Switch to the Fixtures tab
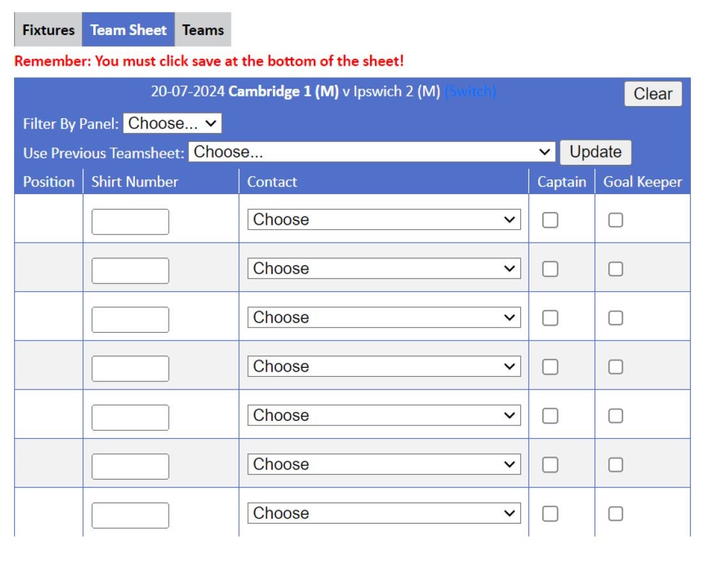The height and width of the screenshot is (571, 728). click(x=48, y=29)
